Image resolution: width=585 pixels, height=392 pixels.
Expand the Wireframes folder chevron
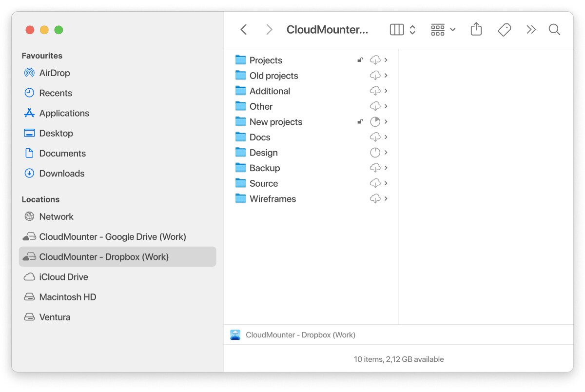[386, 198]
